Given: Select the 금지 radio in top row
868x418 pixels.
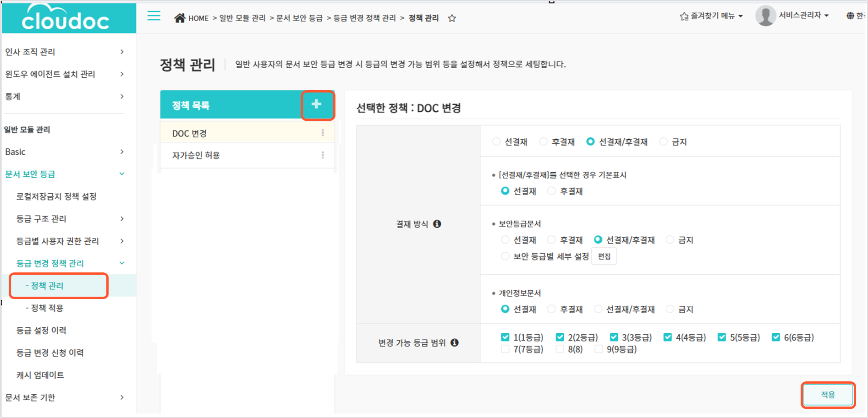Looking at the screenshot, I should click(663, 142).
